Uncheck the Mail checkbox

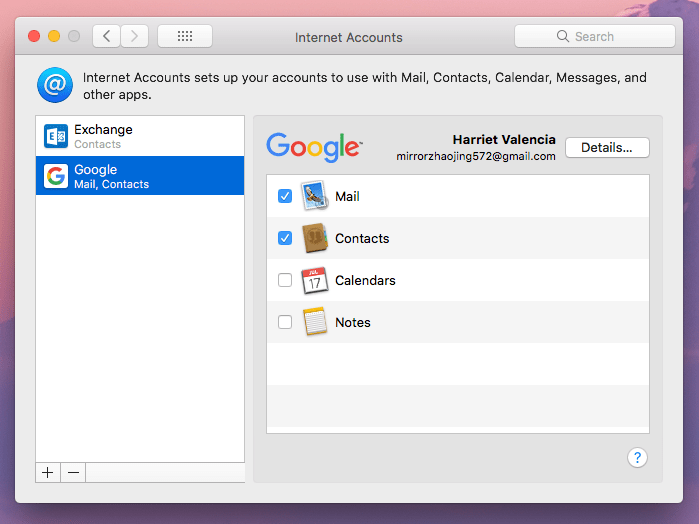pos(285,196)
